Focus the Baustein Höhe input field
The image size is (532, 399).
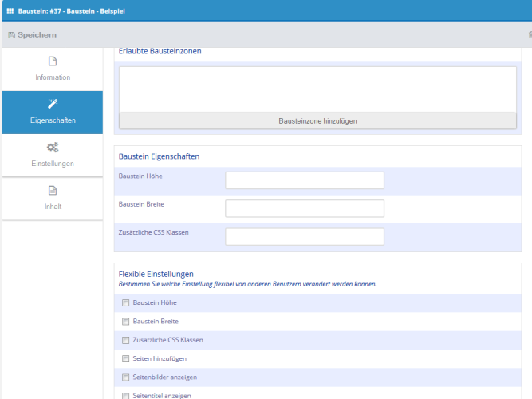pyautogui.click(x=305, y=180)
